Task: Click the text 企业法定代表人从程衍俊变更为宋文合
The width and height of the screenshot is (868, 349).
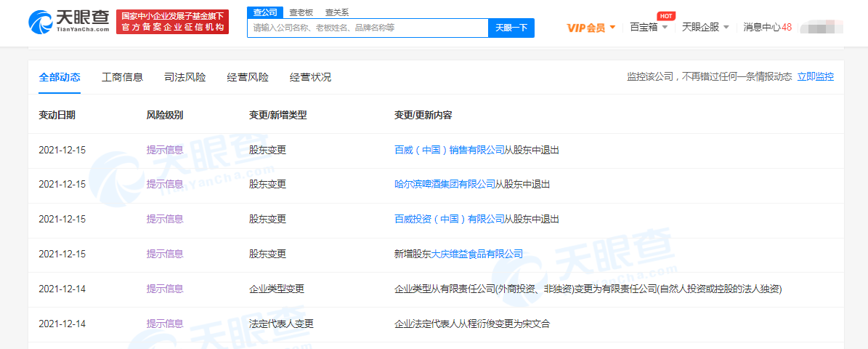Action: [x=472, y=324]
